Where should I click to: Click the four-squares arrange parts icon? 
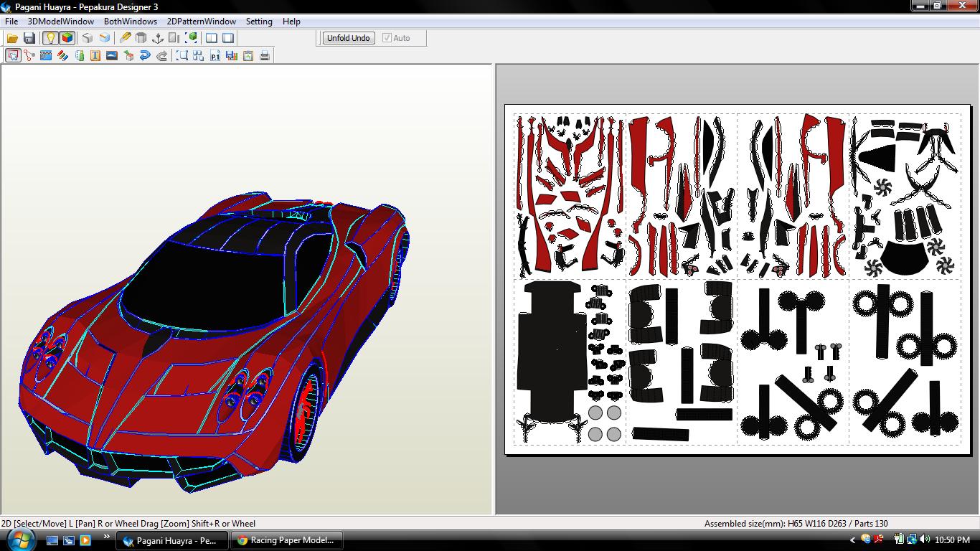click(199, 55)
